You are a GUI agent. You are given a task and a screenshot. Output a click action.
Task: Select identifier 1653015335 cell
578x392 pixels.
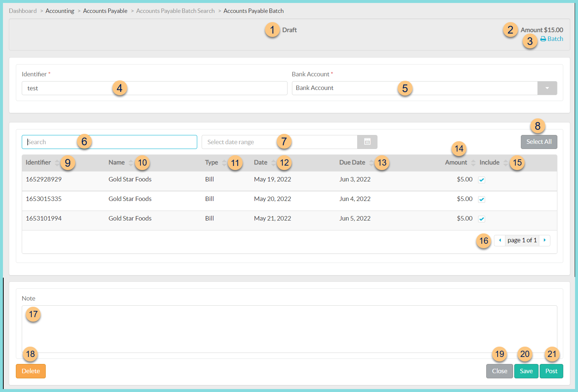pos(43,199)
